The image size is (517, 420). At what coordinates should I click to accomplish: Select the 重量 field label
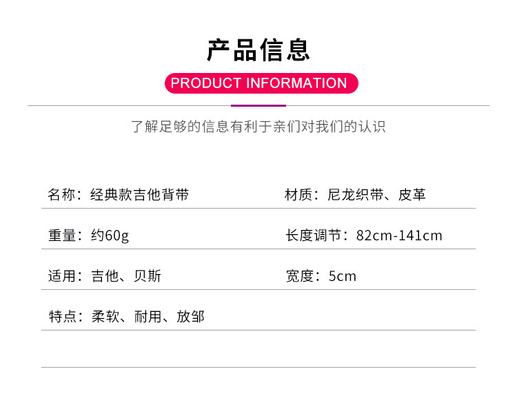coord(62,235)
